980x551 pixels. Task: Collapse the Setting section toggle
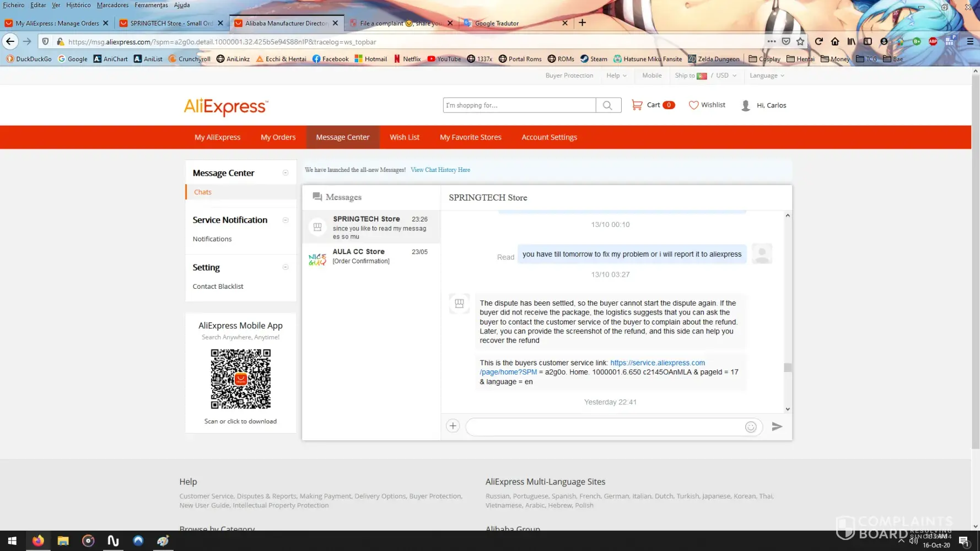[x=286, y=267]
